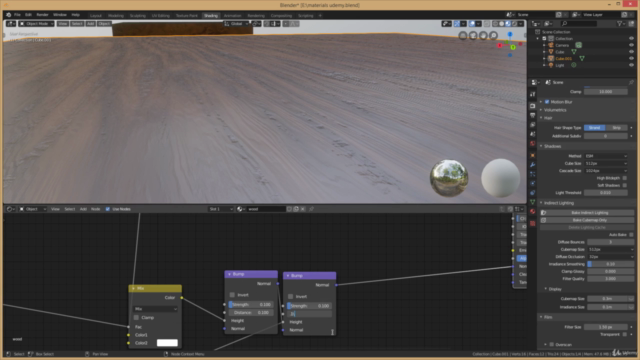This screenshot has width=640, height=360.
Task: Toggle the Motion Blur checkbox
Action: click(x=547, y=102)
